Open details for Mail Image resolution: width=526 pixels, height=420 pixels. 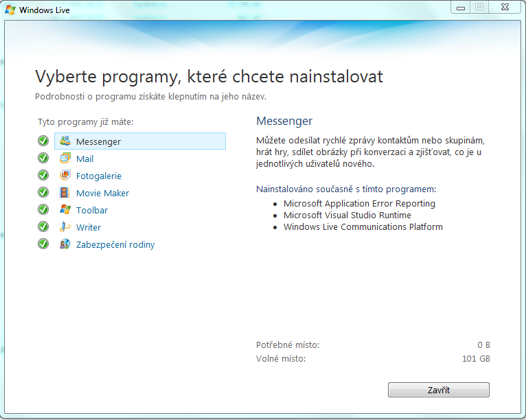pos(85,159)
